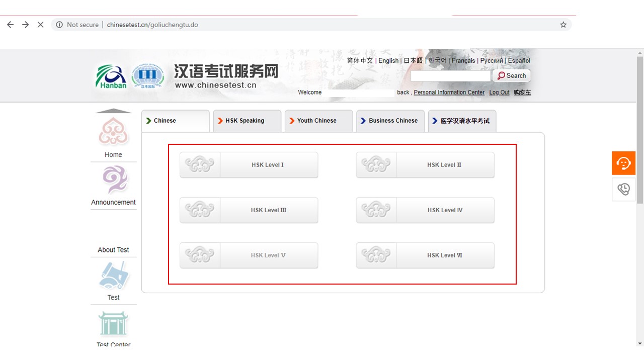644x362 pixels.
Task: Click the cloud ornament on HSK Level V
Action: (200, 255)
